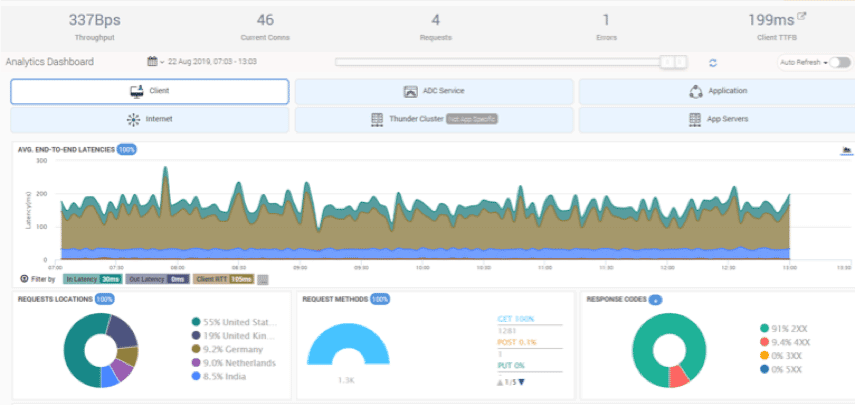Image resolution: width=855 pixels, height=405 pixels.
Task: Toggle the 2XX response code legend entry
Action: coord(784,328)
